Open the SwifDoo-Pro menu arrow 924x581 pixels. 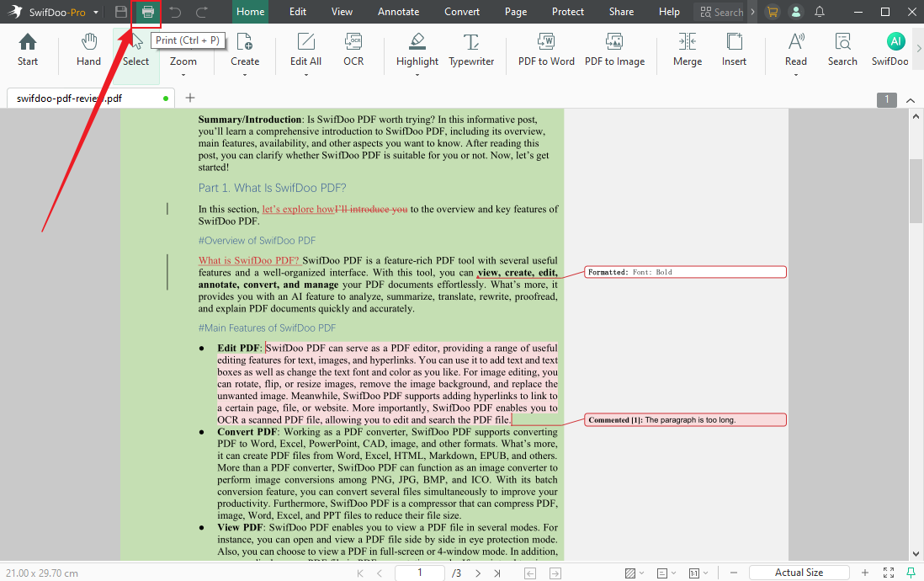tap(95, 12)
